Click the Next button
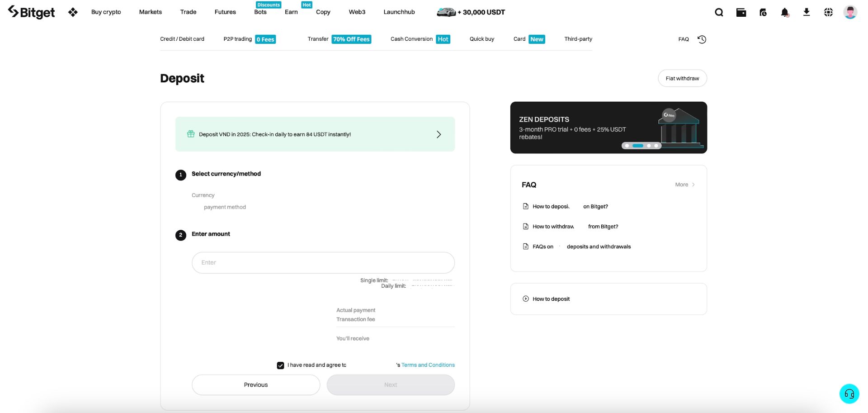This screenshot has height=413, width=868. (x=391, y=385)
